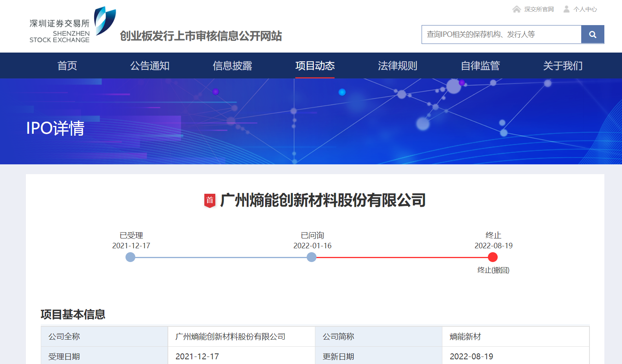This screenshot has width=622, height=364.
Task: Click the 2022-08-19 date under 终止
Action: 493,246
